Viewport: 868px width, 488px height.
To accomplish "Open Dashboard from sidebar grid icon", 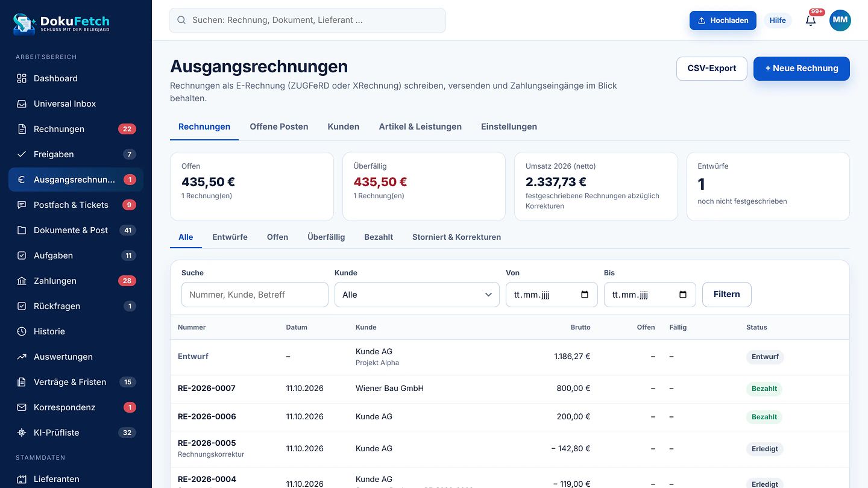I will pos(22,78).
